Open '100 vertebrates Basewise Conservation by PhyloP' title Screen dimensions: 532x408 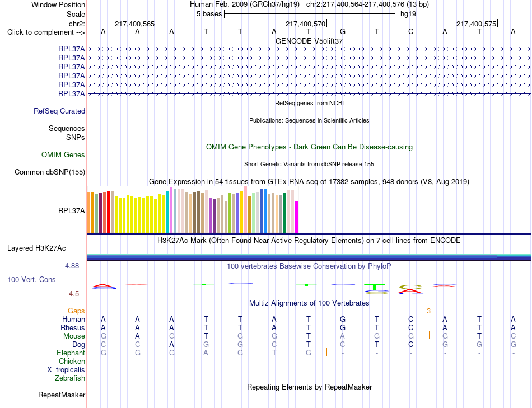[x=309, y=266]
